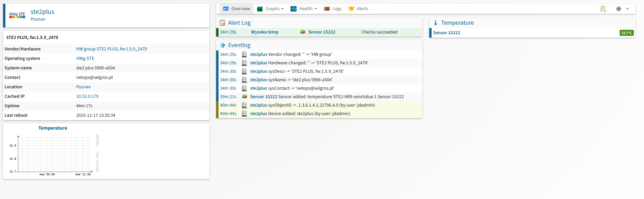644x199 pixels.
Task: Click the thermometer icon beside Temperature heading
Action: tap(436, 23)
